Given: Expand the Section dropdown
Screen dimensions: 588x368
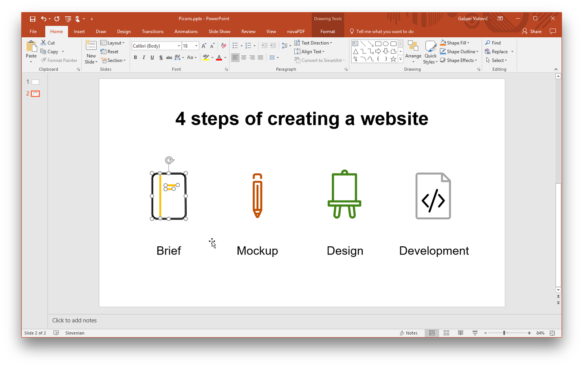Looking at the screenshot, I should tap(113, 60).
